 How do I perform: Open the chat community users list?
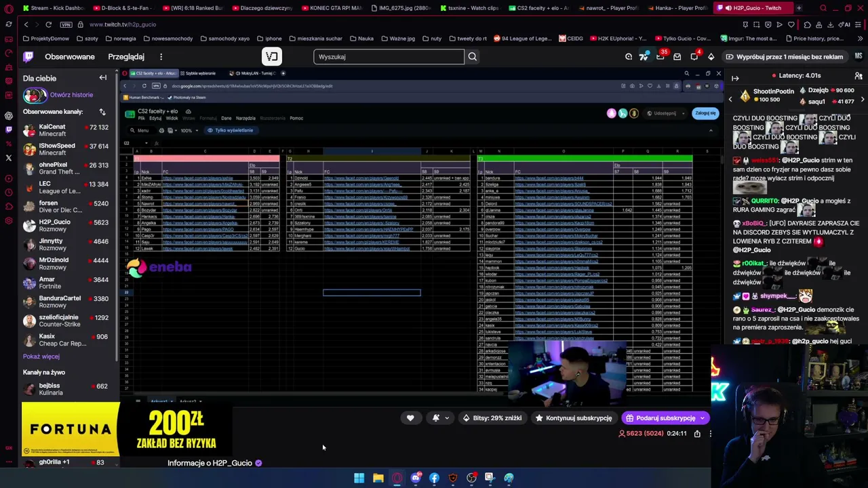point(859,76)
